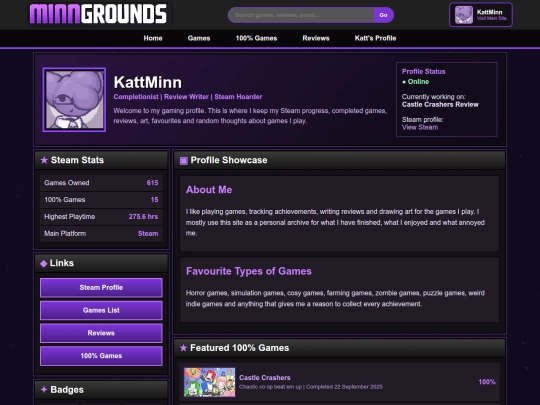Click the Favourite Types of Games heading
This screenshot has width=540, height=405.
(249, 271)
